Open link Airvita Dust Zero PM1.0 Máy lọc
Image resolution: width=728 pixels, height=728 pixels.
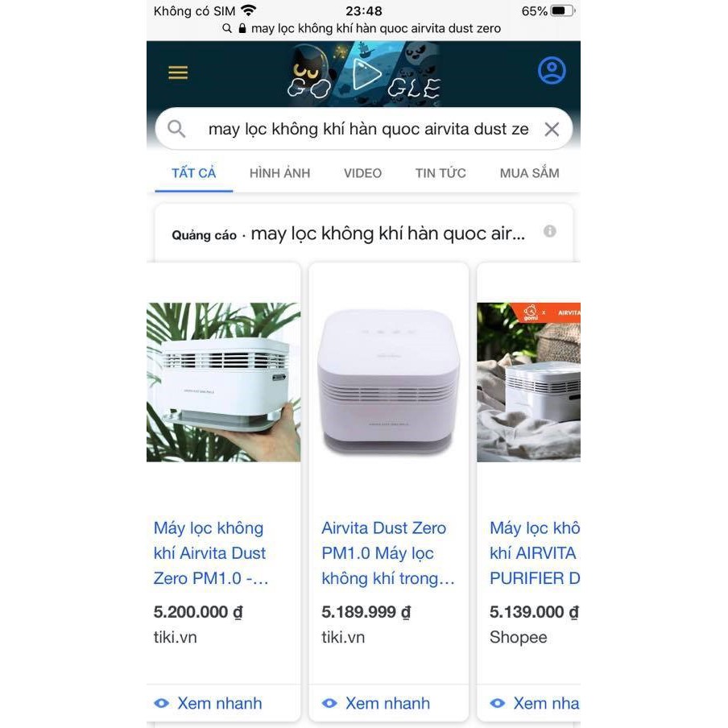[388, 553]
